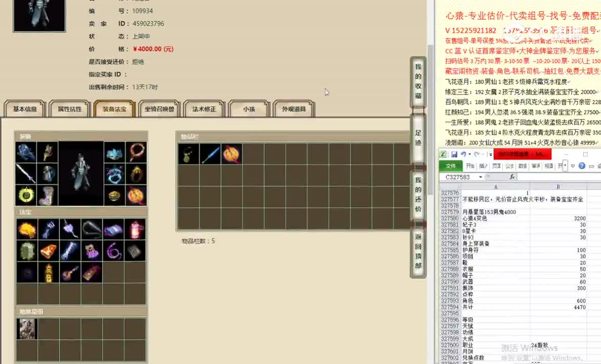Click the card icon in 地煞星册 section
This screenshot has width=601, height=364.
[x=27, y=329]
